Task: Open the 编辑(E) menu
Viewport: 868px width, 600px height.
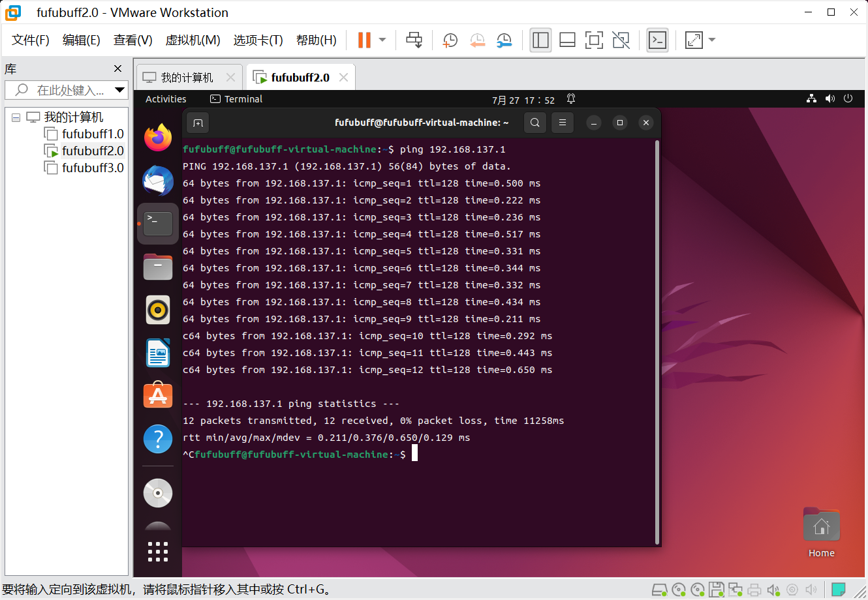Action: pyautogui.click(x=82, y=40)
